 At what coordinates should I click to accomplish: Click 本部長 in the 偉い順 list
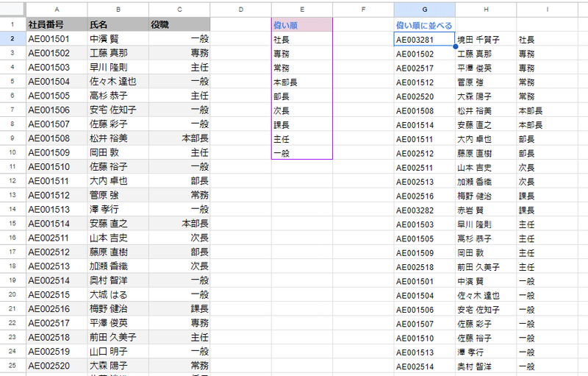point(302,82)
